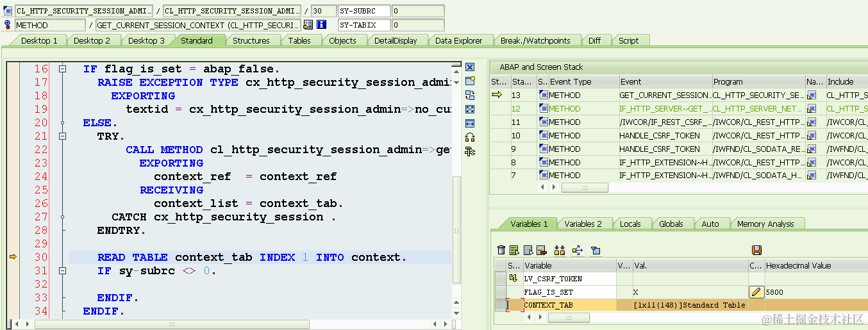Click the yellow symbol icon beside LV_CSRF_TOKEN
The image size is (868, 330).
coord(513,278)
